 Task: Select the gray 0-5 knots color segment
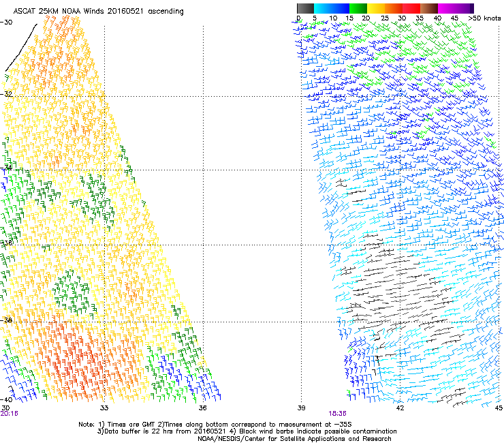(x=305, y=8)
